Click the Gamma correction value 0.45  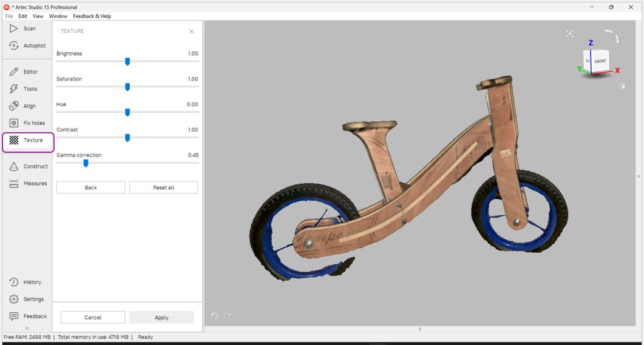pos(193,155)
